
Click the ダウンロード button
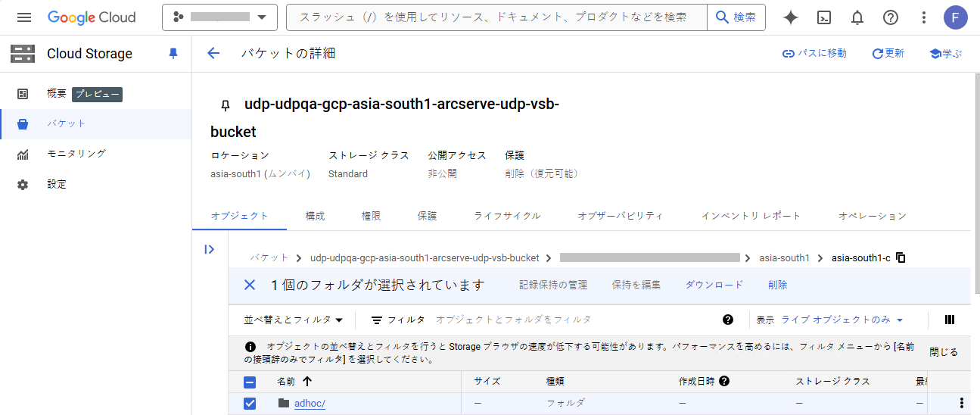[714, 285]
